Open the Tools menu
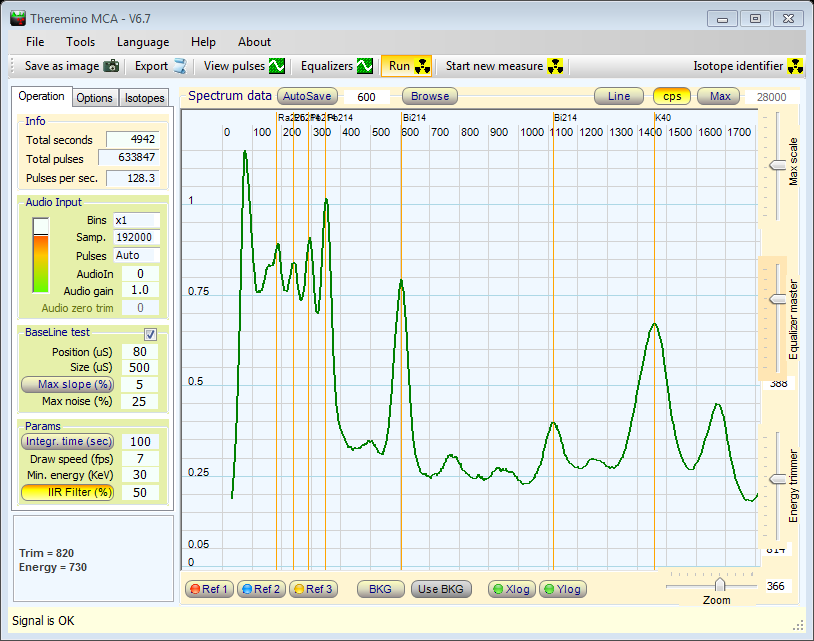The image size is (814, 641). point(81,42)
